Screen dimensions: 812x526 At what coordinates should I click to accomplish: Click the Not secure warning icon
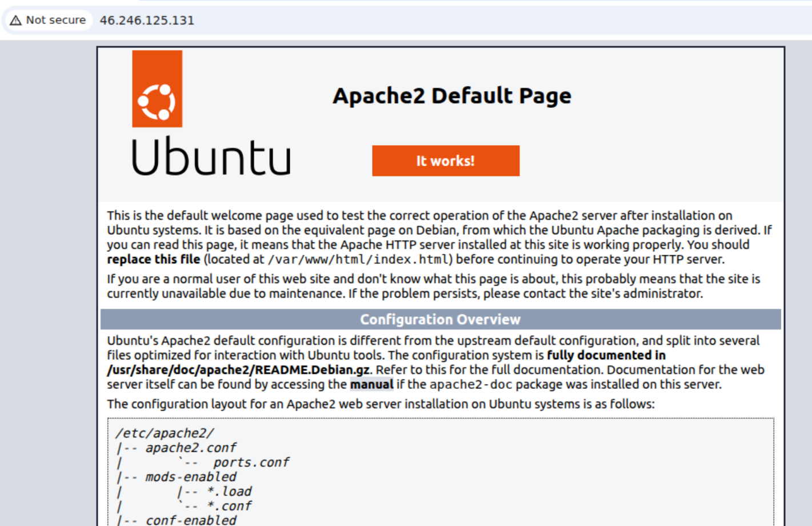point(16,20)
